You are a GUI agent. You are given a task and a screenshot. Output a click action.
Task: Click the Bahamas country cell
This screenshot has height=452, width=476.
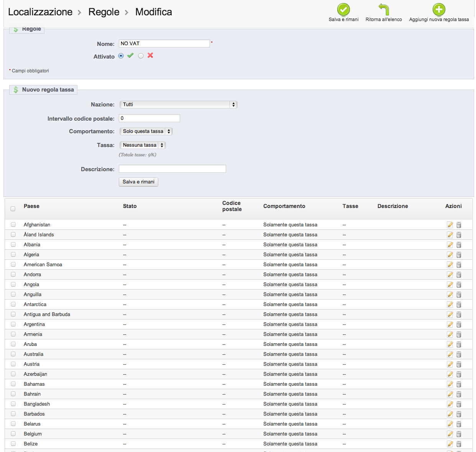[x=34, y=384]
